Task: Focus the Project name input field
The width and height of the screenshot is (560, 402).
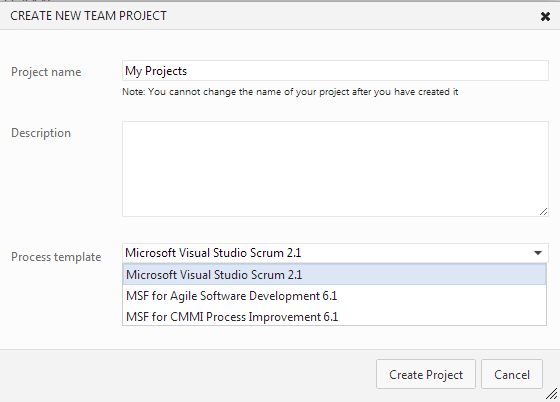Action: pos(335,71)
